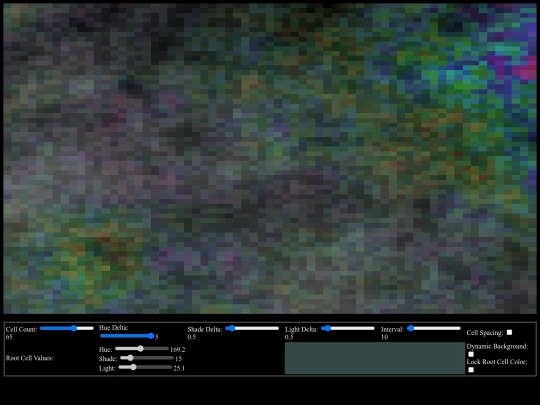The height and width of the screenshot is (405, 540).
Task: Click the Cell Count value 65
Action: 9,337
